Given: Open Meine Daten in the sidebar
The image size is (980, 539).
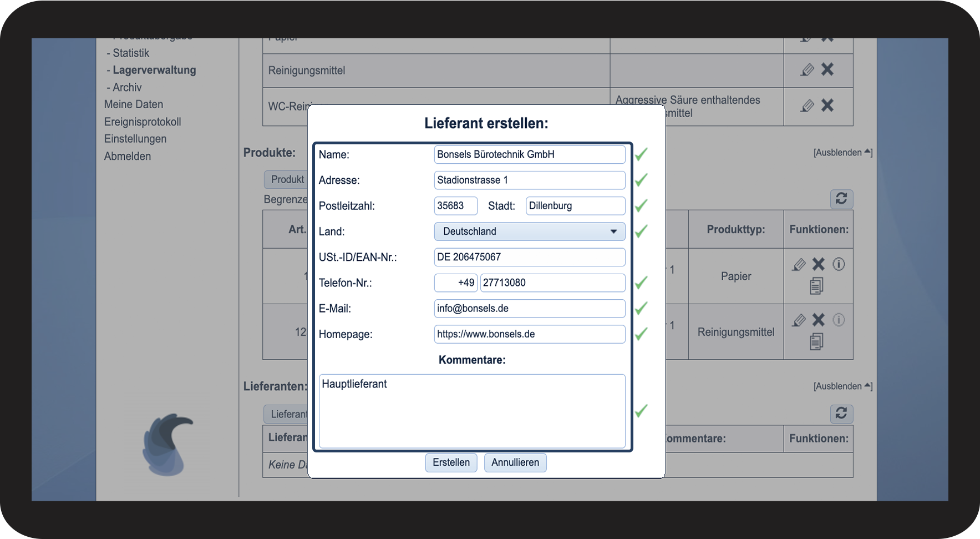Looking at the screenshot, I should point(134,104).
